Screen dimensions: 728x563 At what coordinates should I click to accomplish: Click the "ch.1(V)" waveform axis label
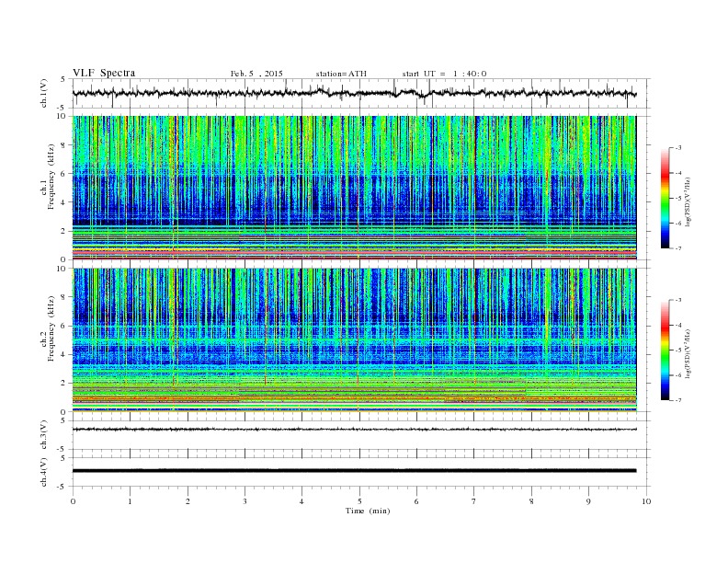click(43, 94)
